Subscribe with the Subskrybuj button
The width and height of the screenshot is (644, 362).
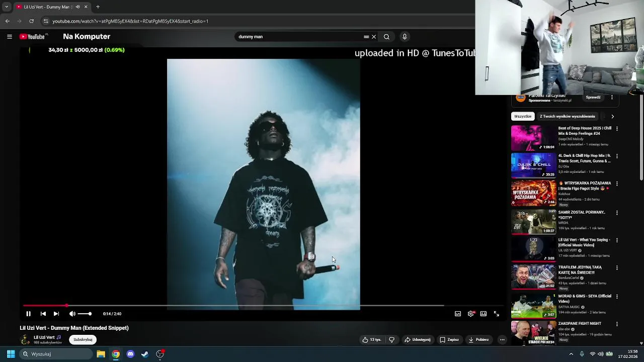pyautogui.click(x=83, y=340)
